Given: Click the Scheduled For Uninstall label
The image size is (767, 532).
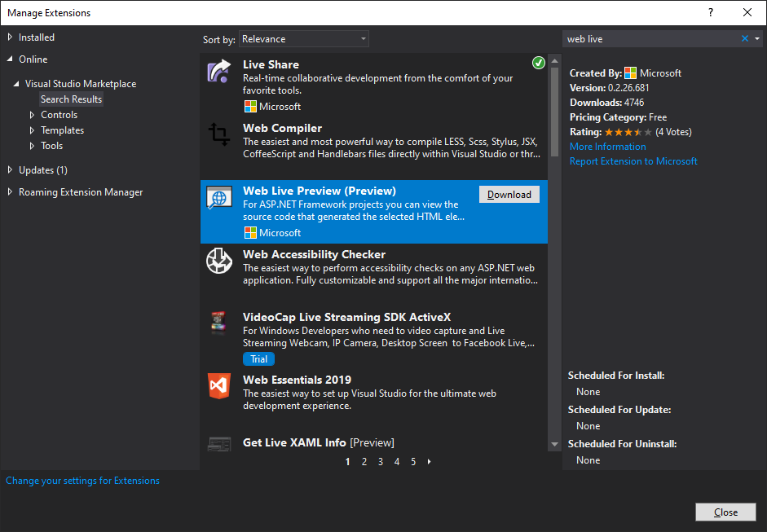Looking at the screenshot, I should pyautogui.click(x=622, y=444).
